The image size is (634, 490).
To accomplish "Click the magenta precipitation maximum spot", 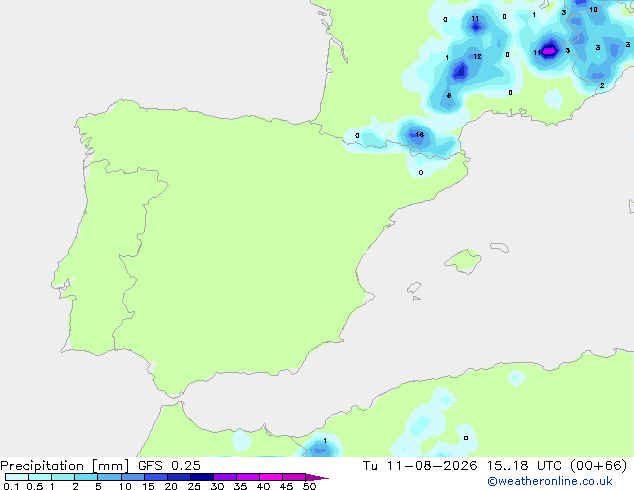I will pyautogui.click(x=549, y=51).
